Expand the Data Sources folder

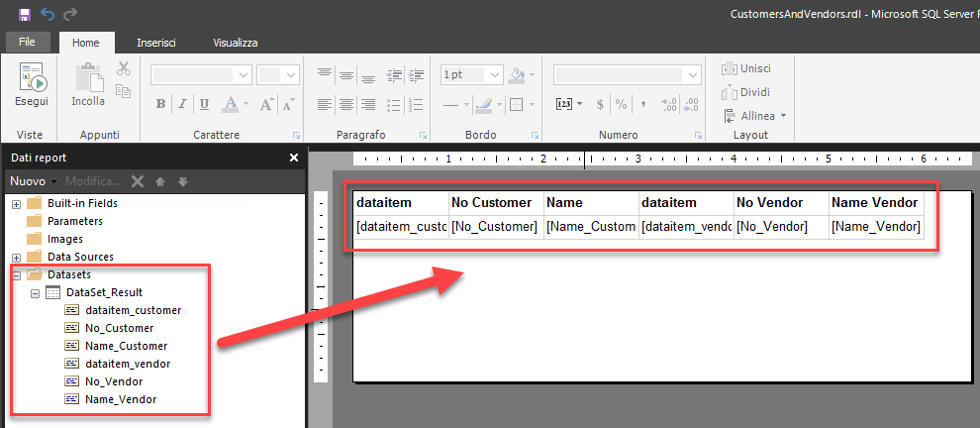(x=16, y=258)
